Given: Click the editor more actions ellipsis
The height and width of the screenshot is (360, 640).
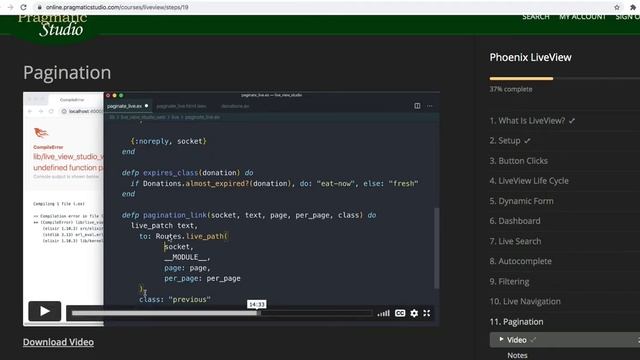Looking at the screenshot, I should pyautogui.click(x=429, y=106).
